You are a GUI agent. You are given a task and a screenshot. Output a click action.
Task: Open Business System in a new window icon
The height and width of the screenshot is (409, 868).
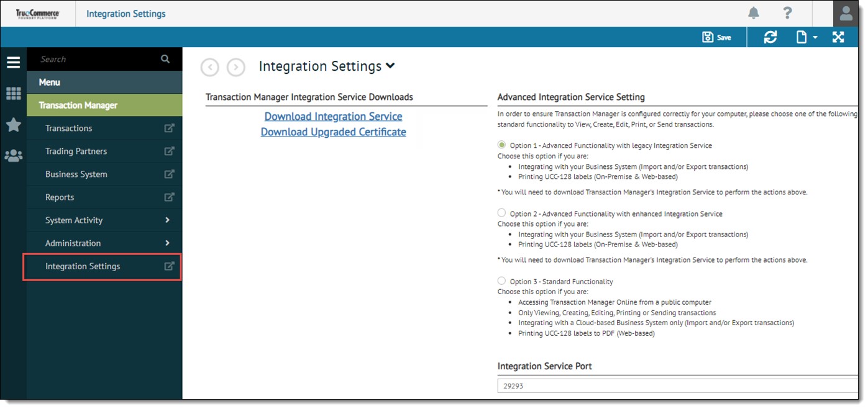169,174
